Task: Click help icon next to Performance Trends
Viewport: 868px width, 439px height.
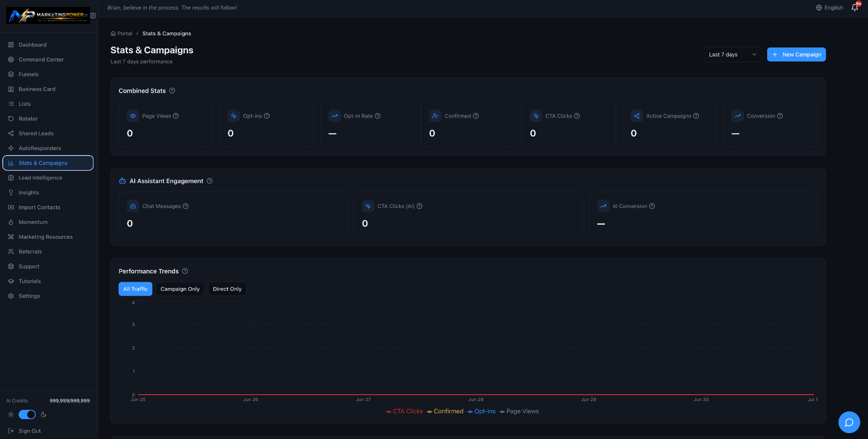Action: pyautogui.click(x=185, y=271)
